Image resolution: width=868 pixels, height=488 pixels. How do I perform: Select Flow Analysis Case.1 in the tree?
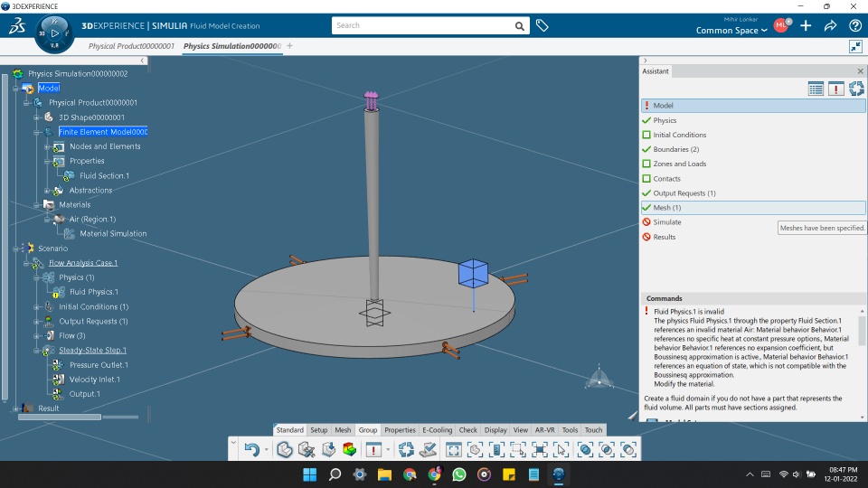coord(83,263)
